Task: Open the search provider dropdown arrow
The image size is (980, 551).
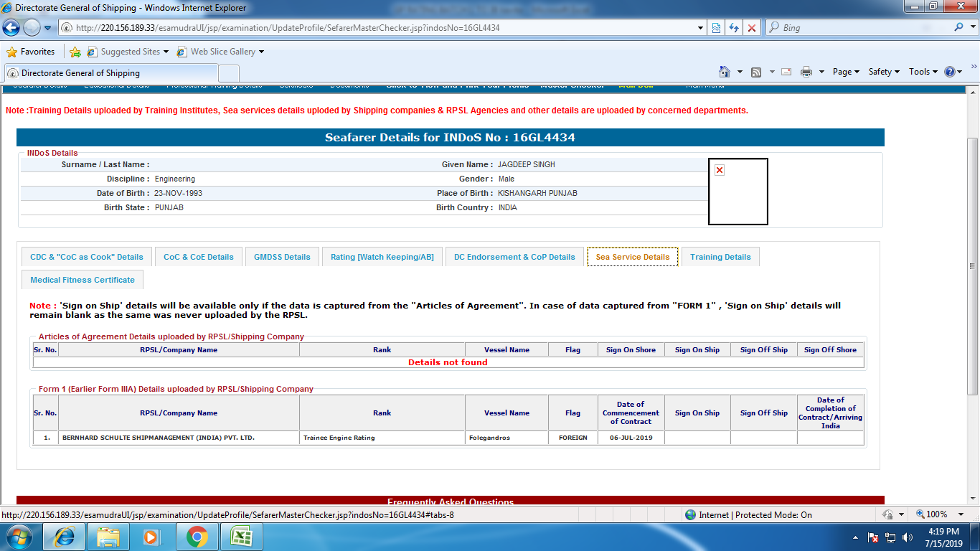Action: point(972,28)
